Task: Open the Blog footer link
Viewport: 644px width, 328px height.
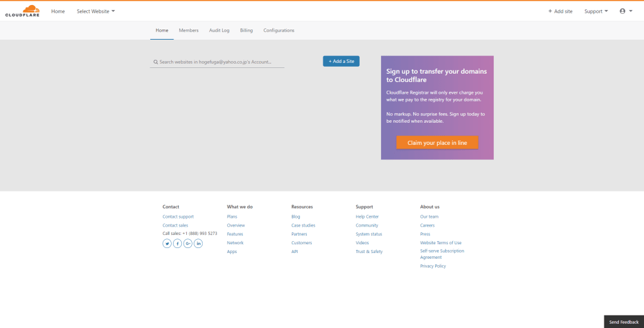Action: pos(296,217)
